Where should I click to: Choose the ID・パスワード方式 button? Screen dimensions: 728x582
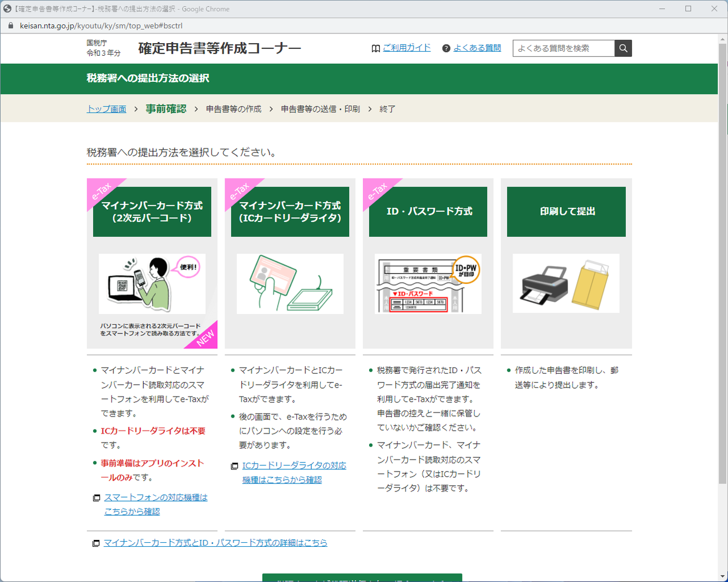pos(428,212)
